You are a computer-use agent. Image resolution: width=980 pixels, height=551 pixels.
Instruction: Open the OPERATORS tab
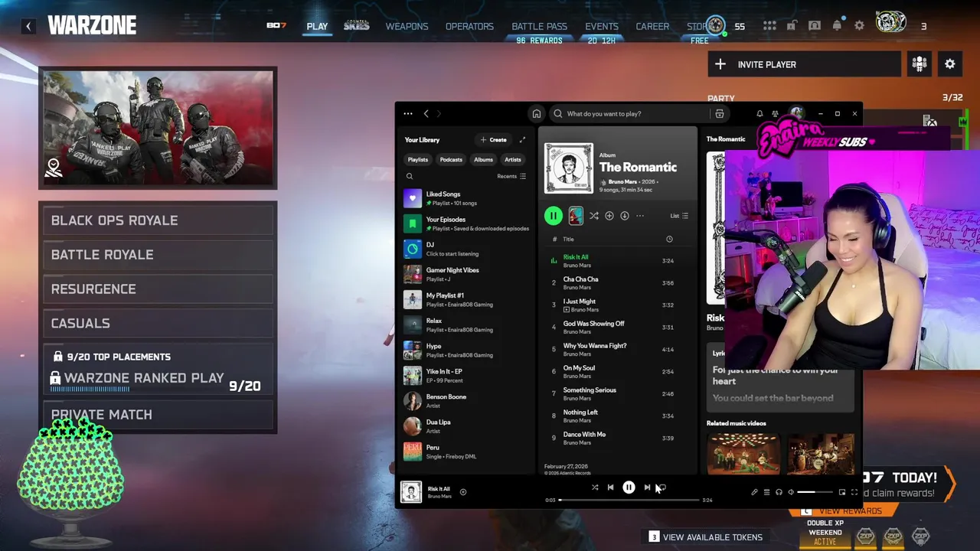tap(469, 27)
